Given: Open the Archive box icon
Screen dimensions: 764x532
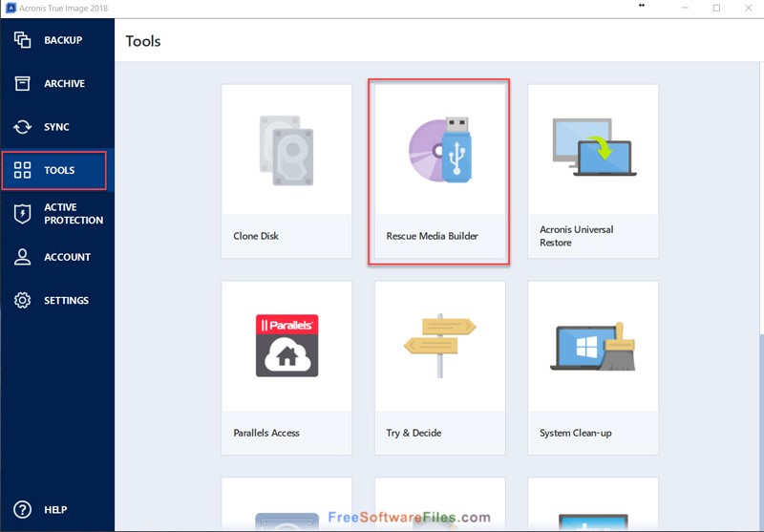Looking at the screenshot, I should click(22, 83).
